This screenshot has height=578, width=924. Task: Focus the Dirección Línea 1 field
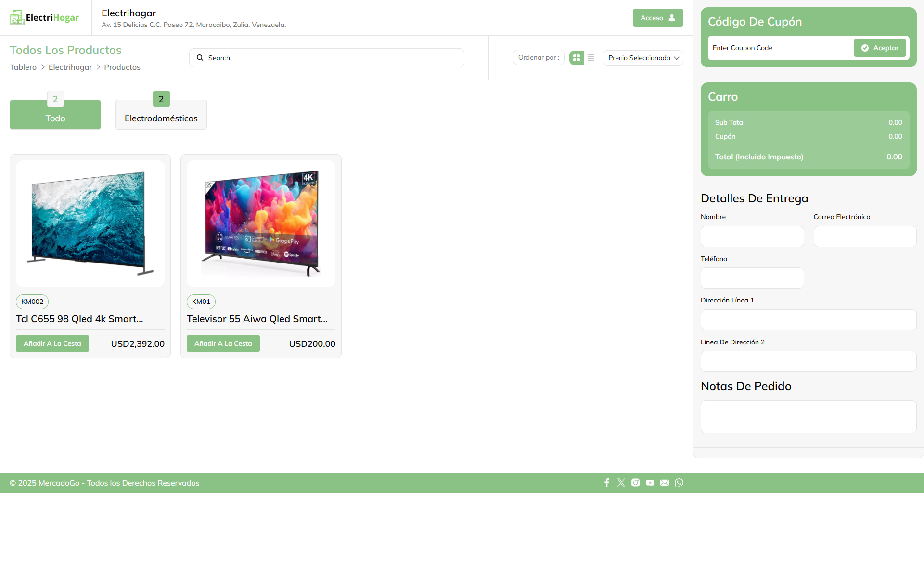(x=808, y=320)
